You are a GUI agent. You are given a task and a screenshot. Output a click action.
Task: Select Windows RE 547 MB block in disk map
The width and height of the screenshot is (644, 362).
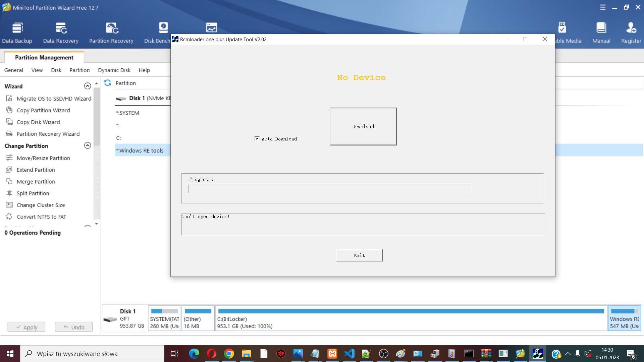click(x=625, y=318)
